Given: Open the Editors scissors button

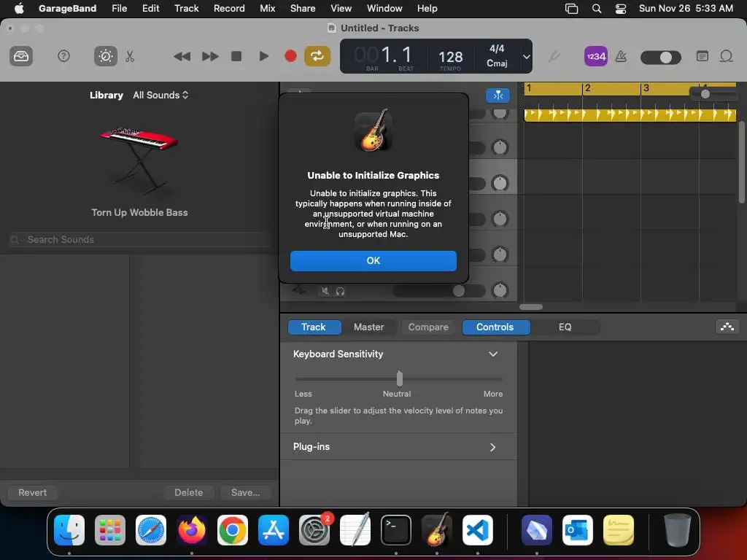Looking at the screenshot, I should [130, 56].
